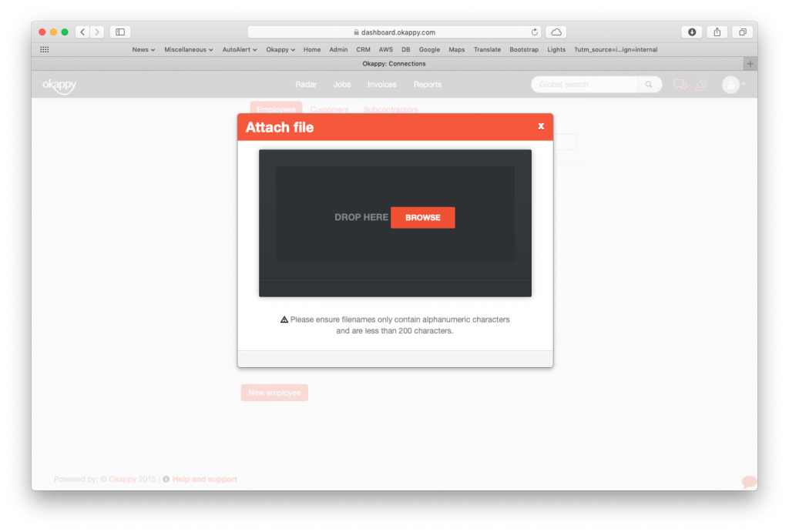Select the Subcontractors tab
The image size is (789, 532).
[x=390, y=109]
